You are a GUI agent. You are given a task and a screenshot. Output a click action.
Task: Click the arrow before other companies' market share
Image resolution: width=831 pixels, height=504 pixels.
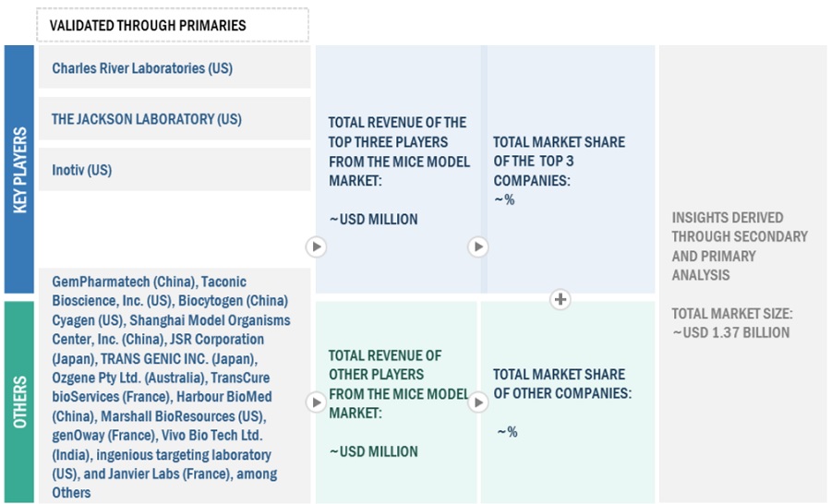[478, 402]
